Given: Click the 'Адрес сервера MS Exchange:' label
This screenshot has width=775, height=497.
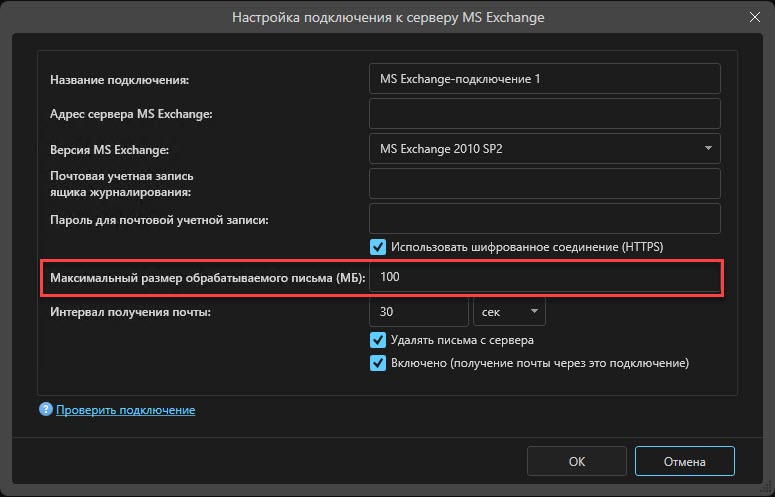Looking at the screenshot, I should tap(131, 114).
